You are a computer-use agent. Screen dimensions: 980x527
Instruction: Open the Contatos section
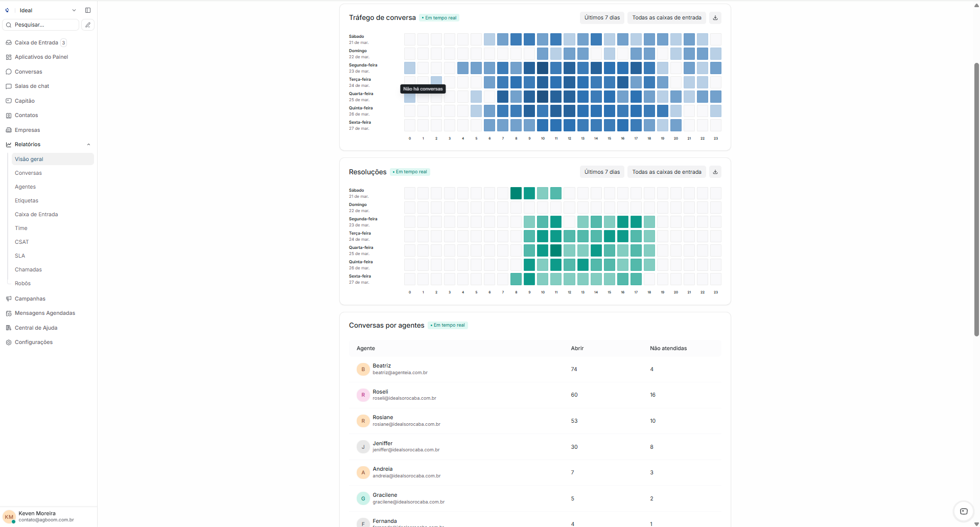(x=27, y=115)
